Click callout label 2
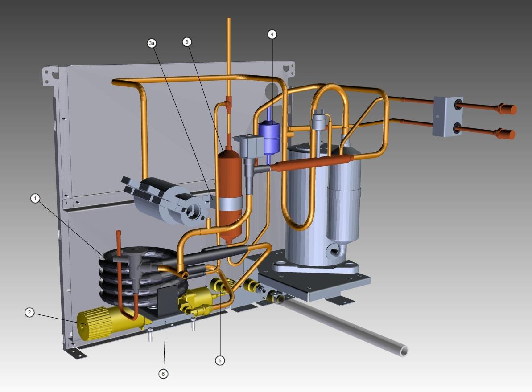The width and height of the screenshot is (532, 392). (x=29, y=312)
